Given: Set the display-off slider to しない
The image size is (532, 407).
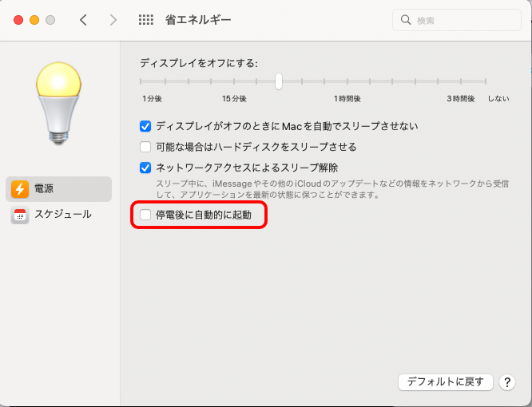Looking at the screenshot, I should [x=486, y=81].
